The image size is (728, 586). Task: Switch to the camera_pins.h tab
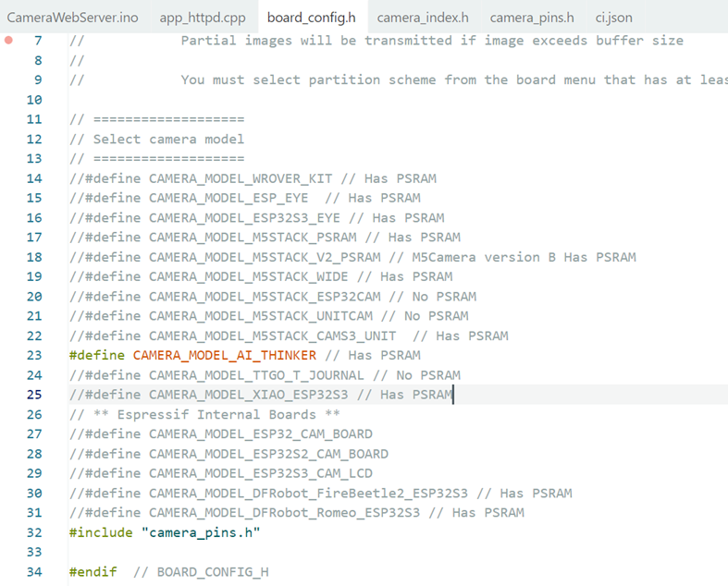532,18
